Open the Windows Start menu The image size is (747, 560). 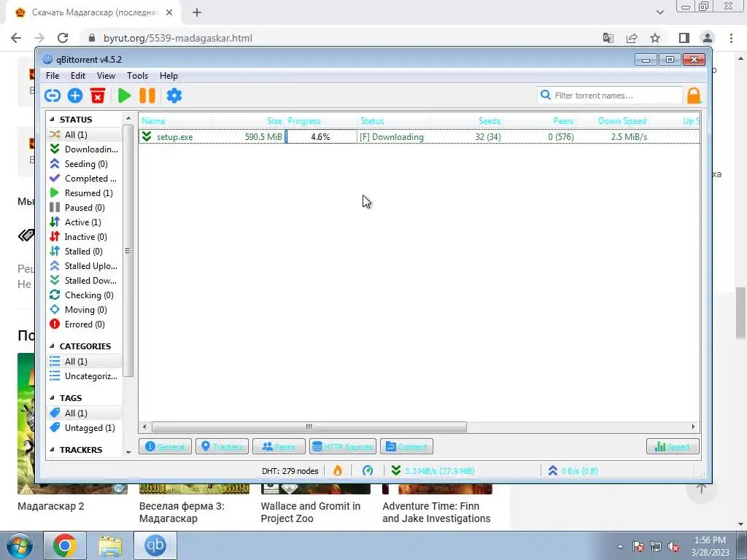pos(19,546)
